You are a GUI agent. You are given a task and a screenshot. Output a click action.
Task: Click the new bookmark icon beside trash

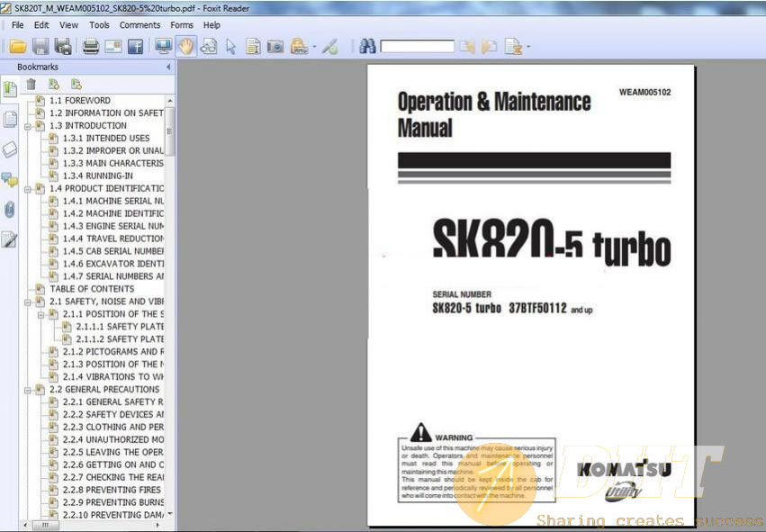tap(54, 84)
